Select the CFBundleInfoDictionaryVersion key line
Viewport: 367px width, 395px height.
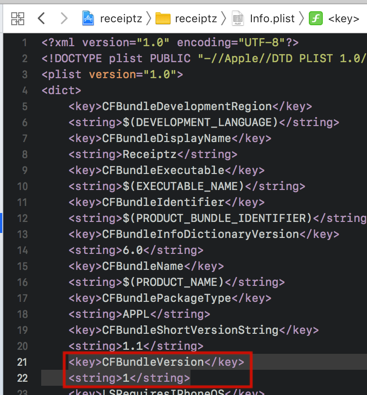point(204,234)
